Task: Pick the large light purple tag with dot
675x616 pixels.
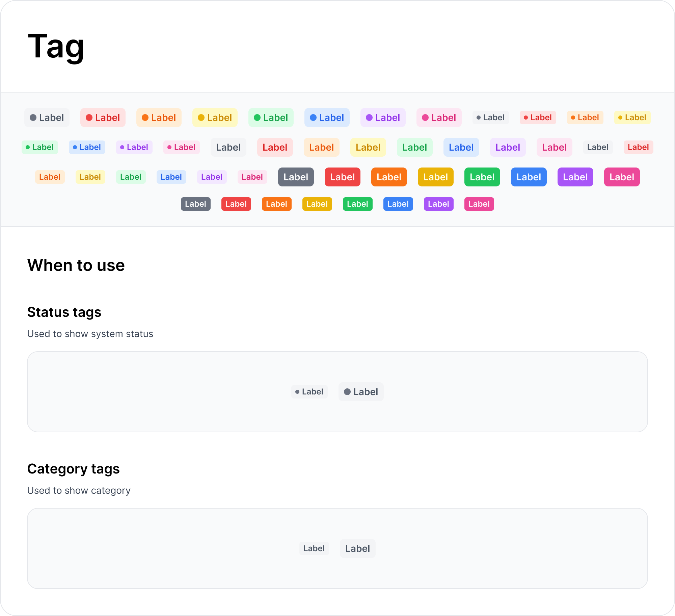Action: coord(383,118)
